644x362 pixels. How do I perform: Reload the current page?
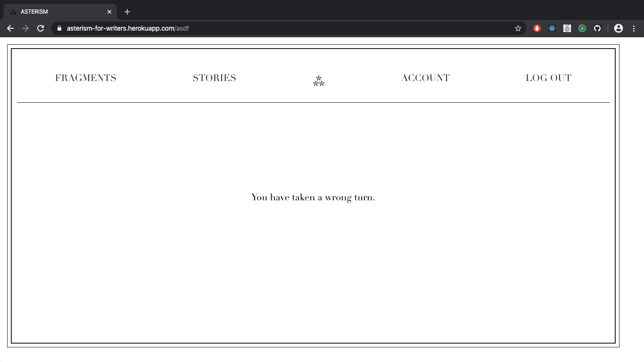pos(41,28)
